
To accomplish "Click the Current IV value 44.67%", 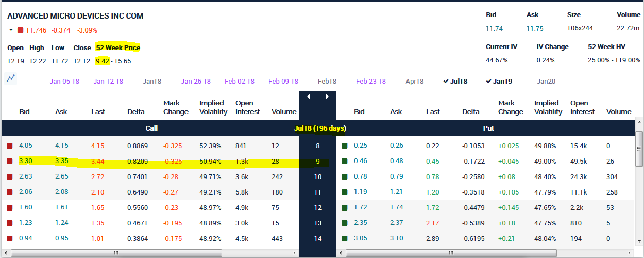I will 497,60.
